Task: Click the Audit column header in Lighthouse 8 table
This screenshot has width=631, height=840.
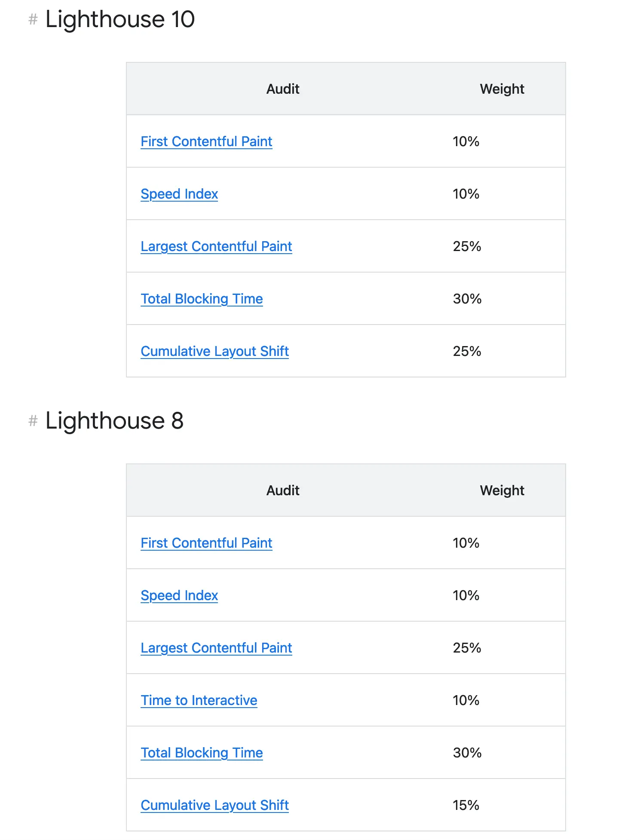Action: click(282, 490)
